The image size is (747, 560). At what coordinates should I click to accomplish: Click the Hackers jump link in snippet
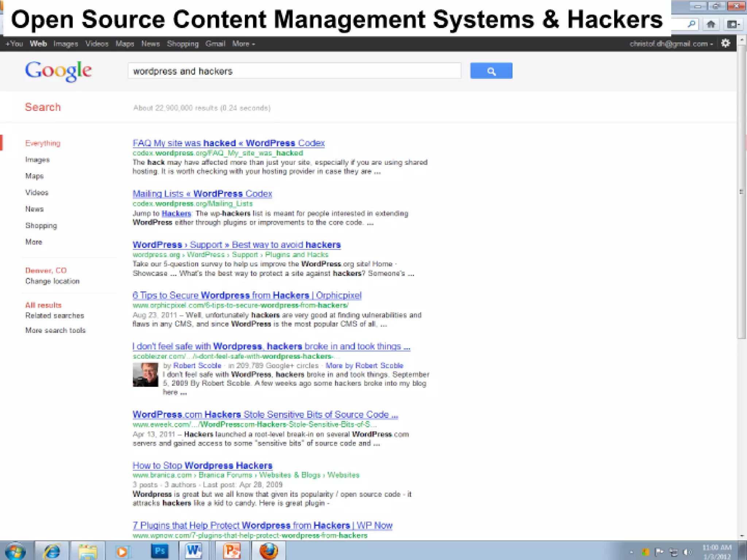tap(176, 213)
